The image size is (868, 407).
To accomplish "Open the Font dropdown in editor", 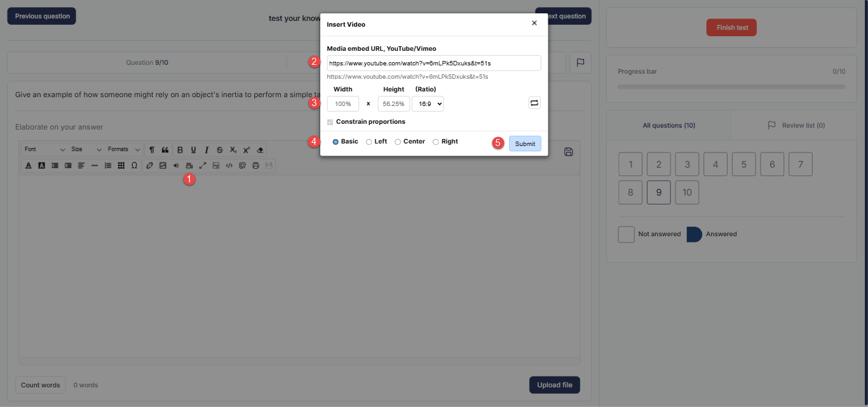I will (x=44, y=150).
